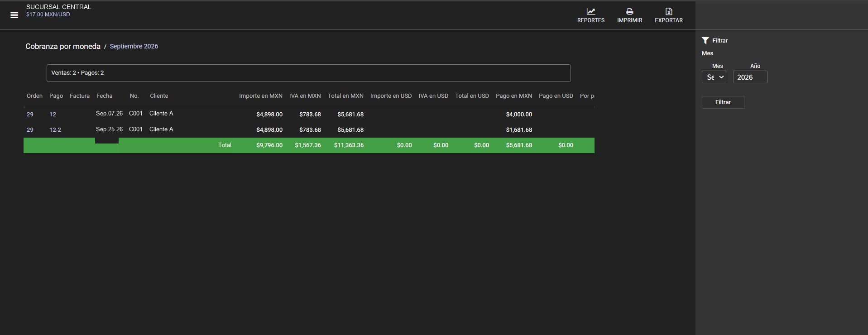
Task: Select the Sep.25.26 date cell
Action: coord(109,129)
